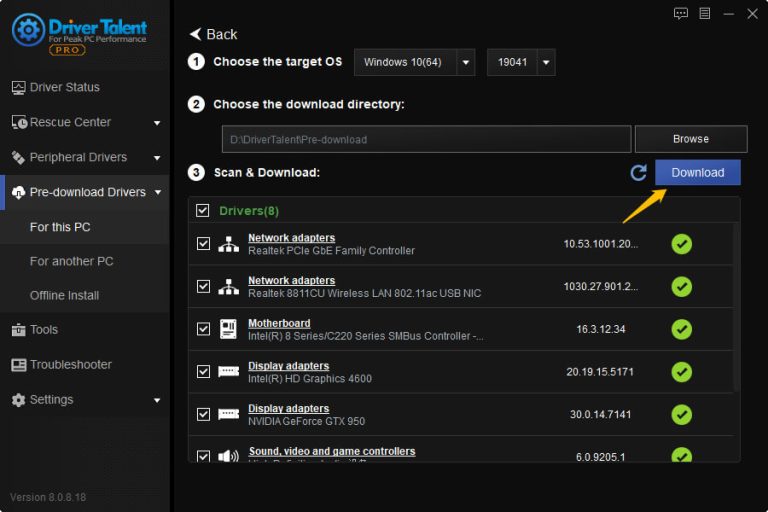Viewport: 768px width, 512px height.
Task: Click the driver list vertical scrollbar
Action: click(x=737, y=300)
